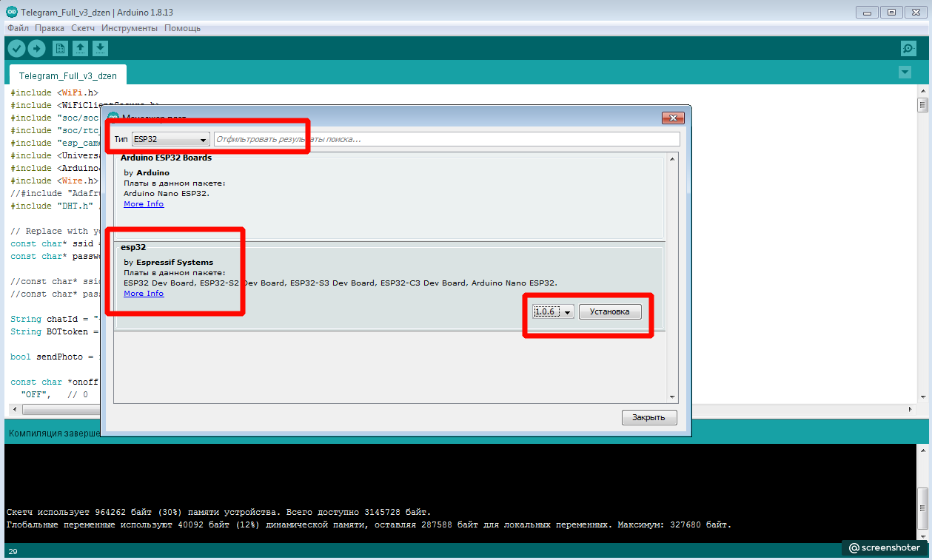This screenshot has width=932, height=560.
Task: Open the 1.0.6 version selector dropdown
Action: (x=553, y=312)
